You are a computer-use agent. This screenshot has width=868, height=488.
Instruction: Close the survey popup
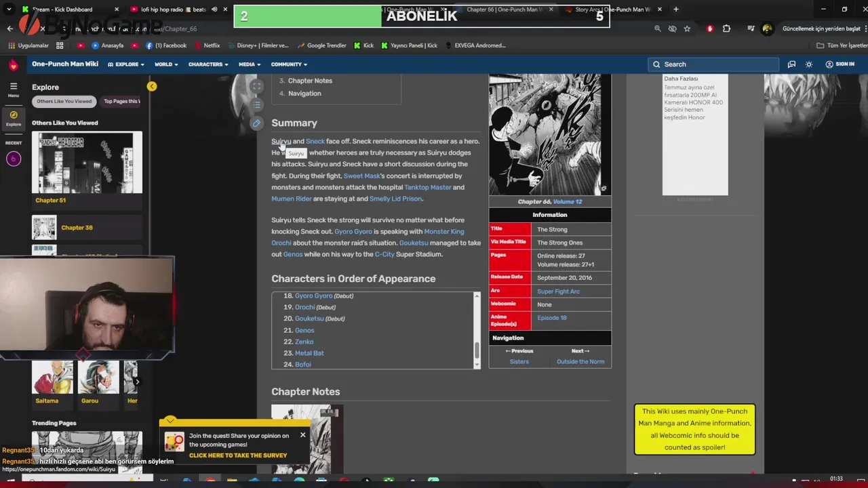pos(302,435)
